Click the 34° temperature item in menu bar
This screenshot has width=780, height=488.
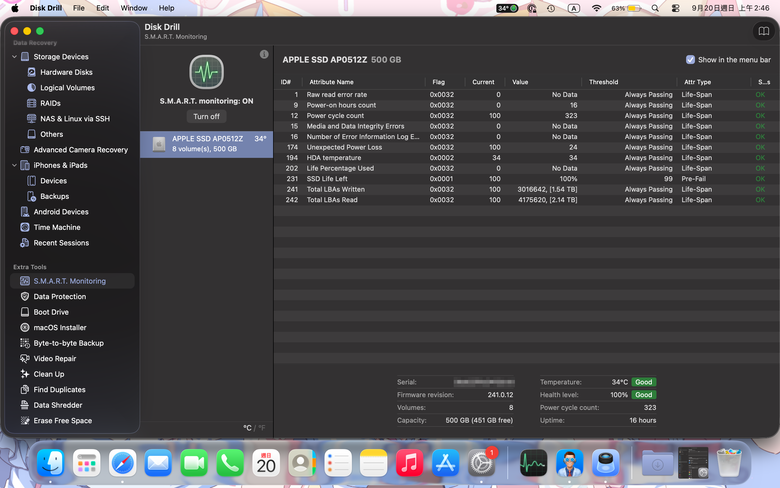(507, 8)
